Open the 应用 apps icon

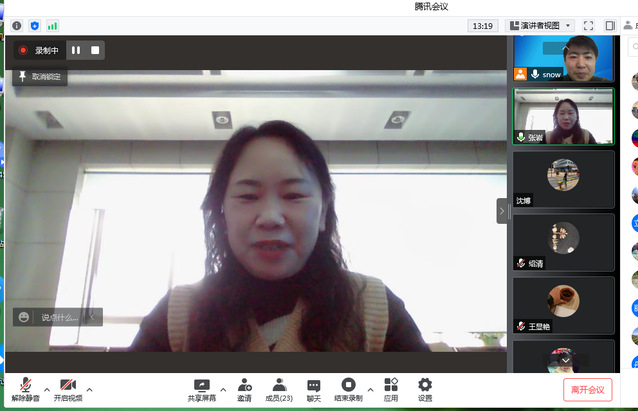[391, 388]
